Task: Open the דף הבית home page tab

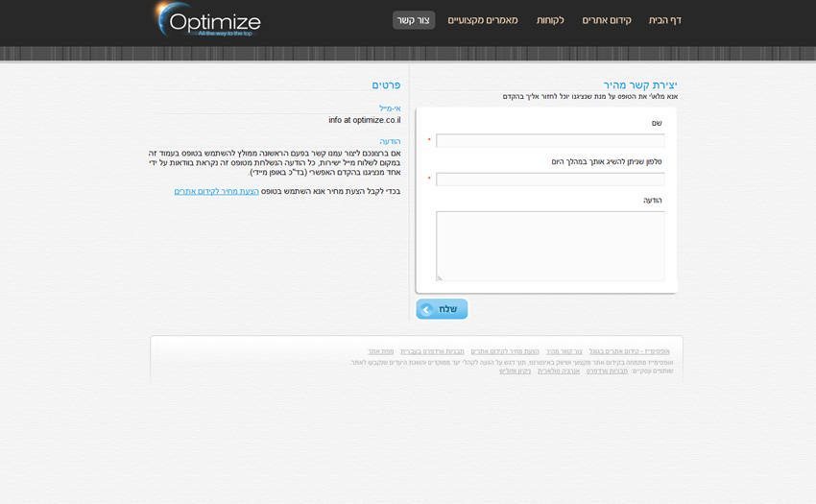Action: coord(664,20)
